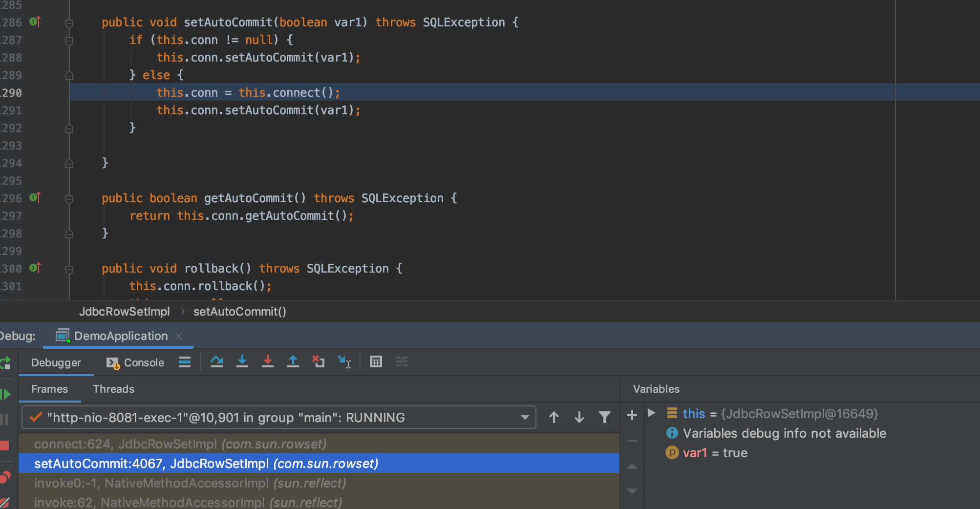
Task: Switch to the Frames tab
Action: 50,389
